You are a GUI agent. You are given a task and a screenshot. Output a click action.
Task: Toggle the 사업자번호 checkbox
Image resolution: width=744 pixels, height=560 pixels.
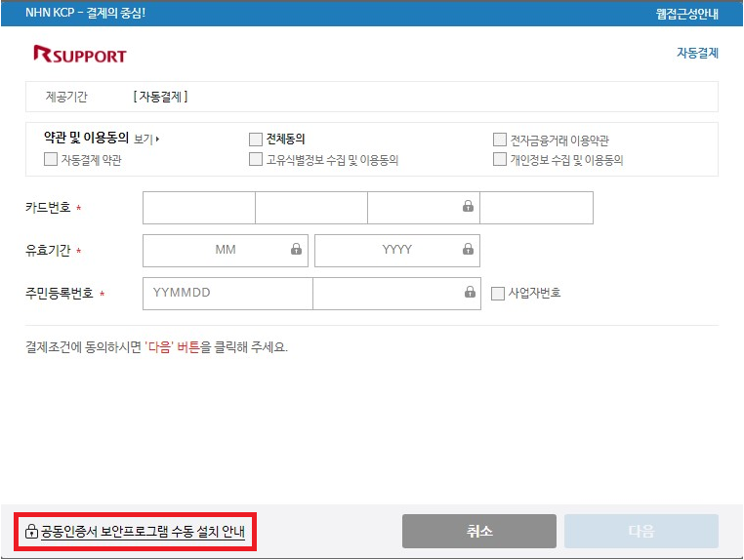(498, 294)
